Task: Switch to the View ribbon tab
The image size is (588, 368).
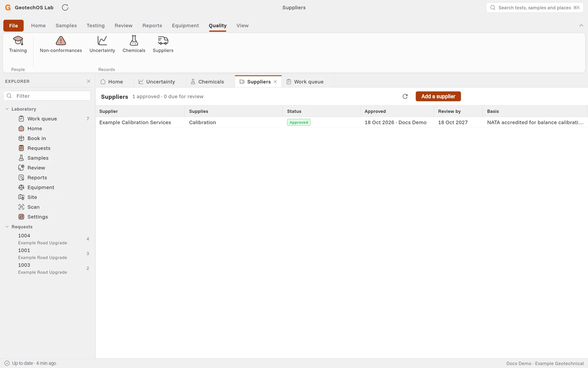Action: click(243, 25)
